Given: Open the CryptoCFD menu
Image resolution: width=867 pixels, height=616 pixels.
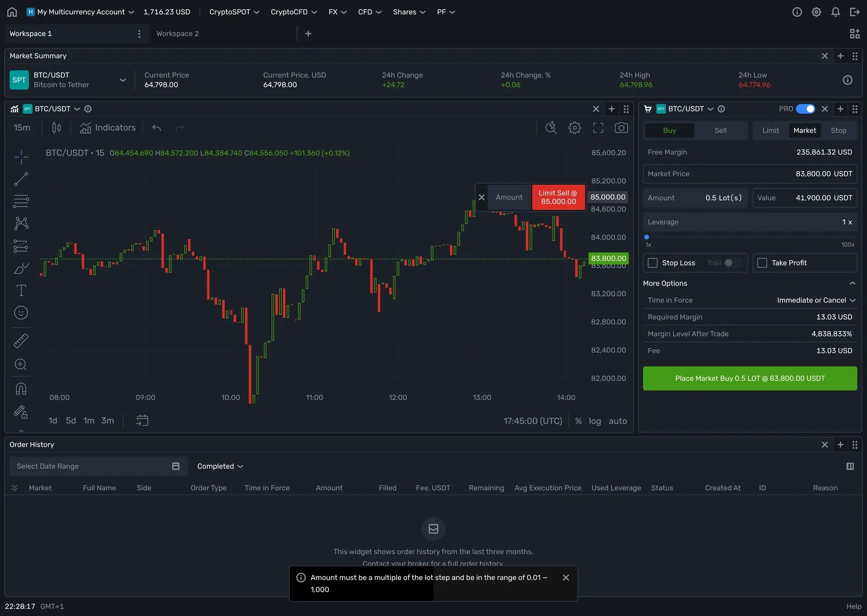Looking at the screenshot, I should tap(294, 12).
